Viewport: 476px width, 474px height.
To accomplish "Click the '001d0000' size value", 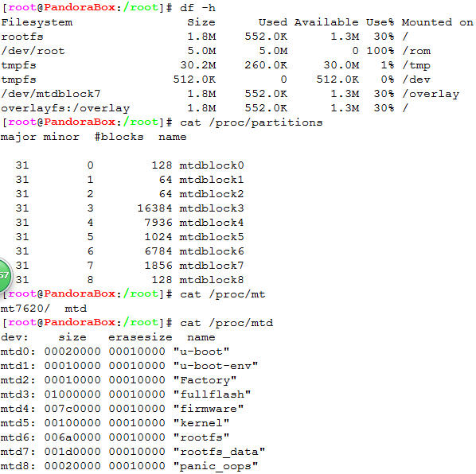I will [x=72, y=452].
